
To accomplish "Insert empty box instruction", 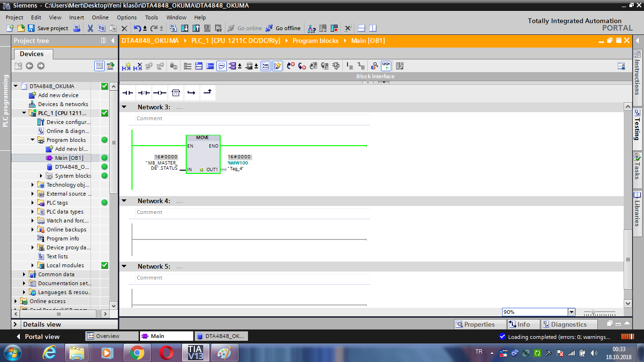I will point(175,93).
